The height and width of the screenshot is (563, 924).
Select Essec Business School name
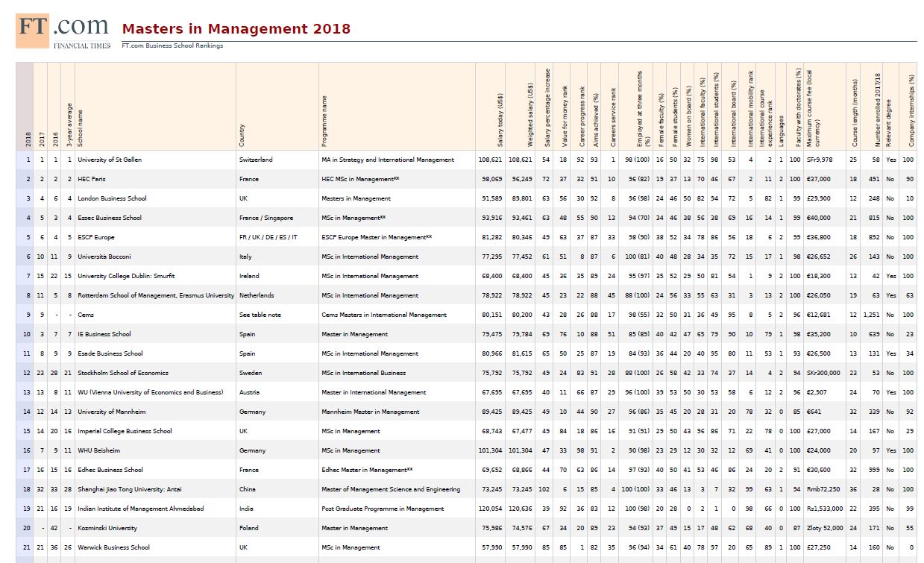tap(110, 218)
